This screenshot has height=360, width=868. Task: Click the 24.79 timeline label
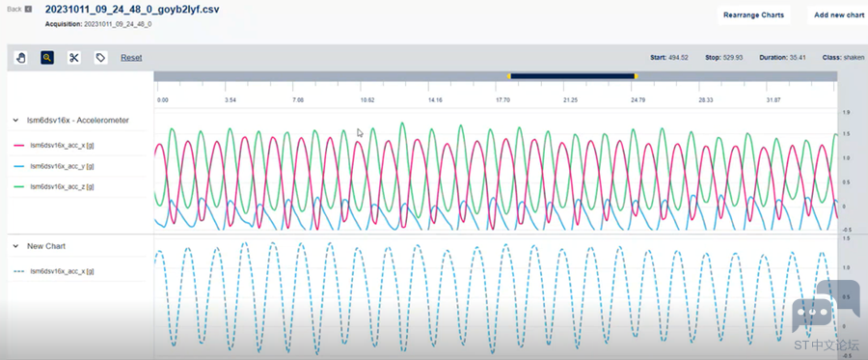point(638,100)
